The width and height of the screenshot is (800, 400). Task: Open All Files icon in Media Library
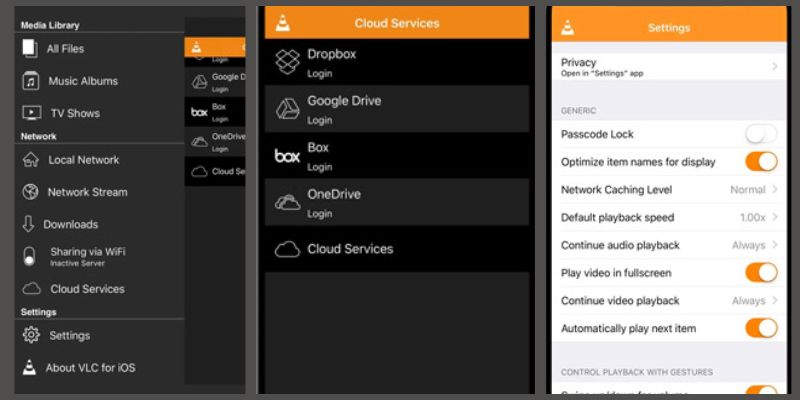coord(30,49)
